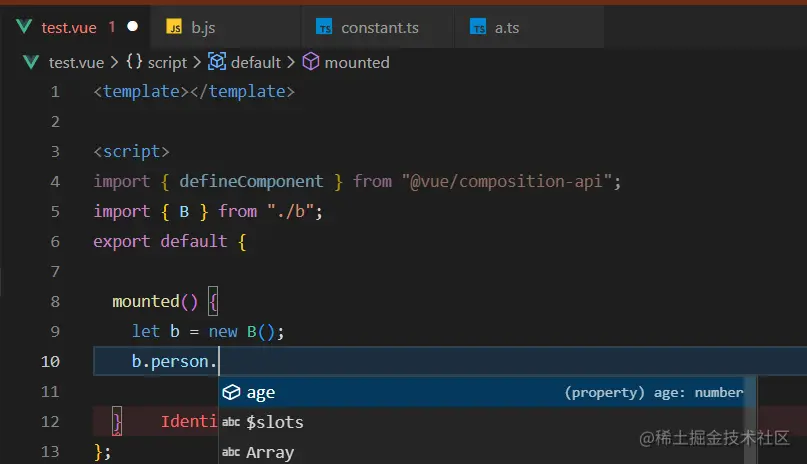
Task: Click the "./b" import path string
Action: (x=290, y=211)
